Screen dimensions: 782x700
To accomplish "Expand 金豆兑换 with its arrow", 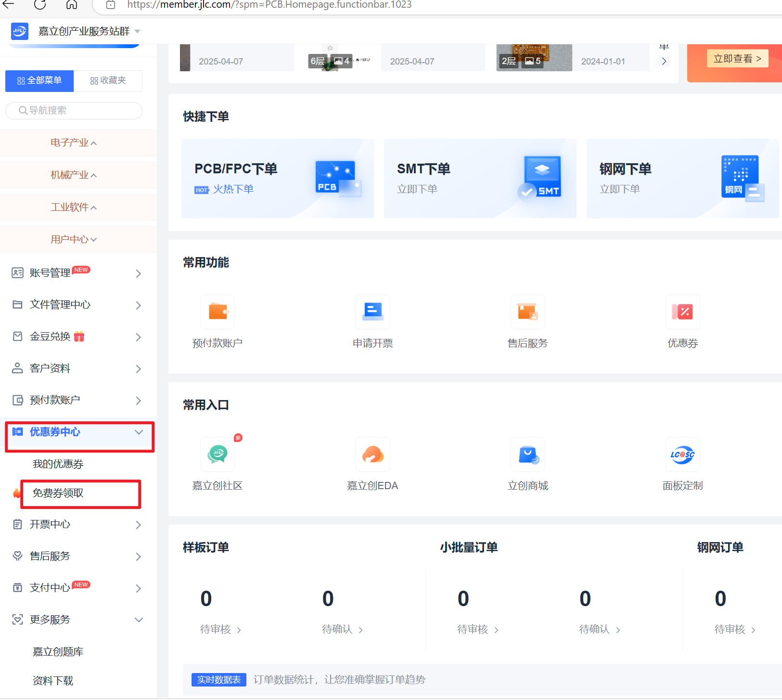I will point(138,337).
